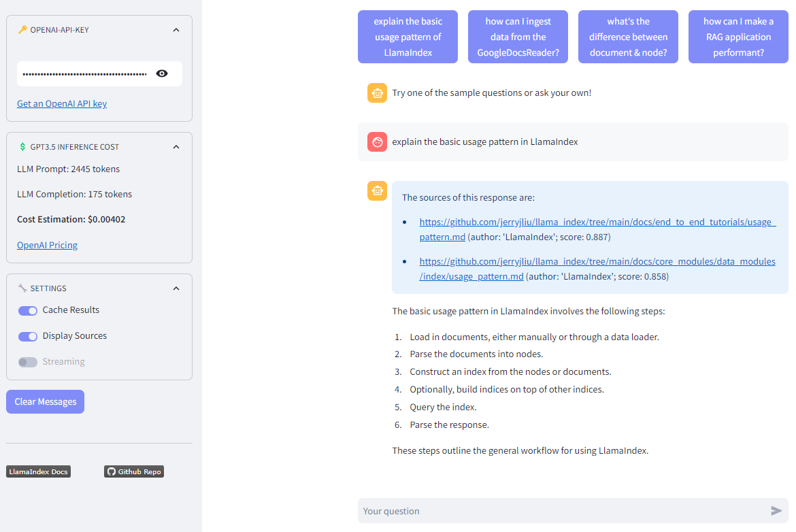Image resolution: width=796 pixels, height=532 pixels.
Task: Click step 'Optionally, build indices on top of other indices.'
Action: click(507, 389)
